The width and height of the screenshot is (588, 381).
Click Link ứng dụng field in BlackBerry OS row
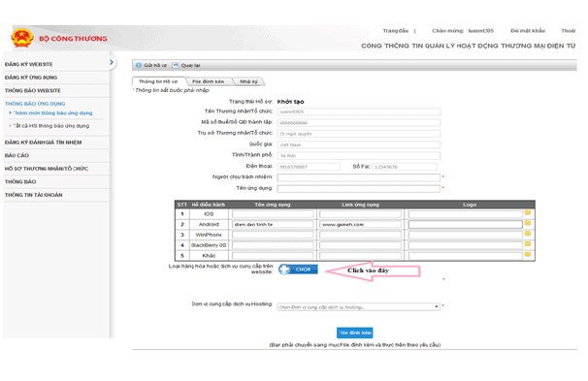(x=360, y=245)
